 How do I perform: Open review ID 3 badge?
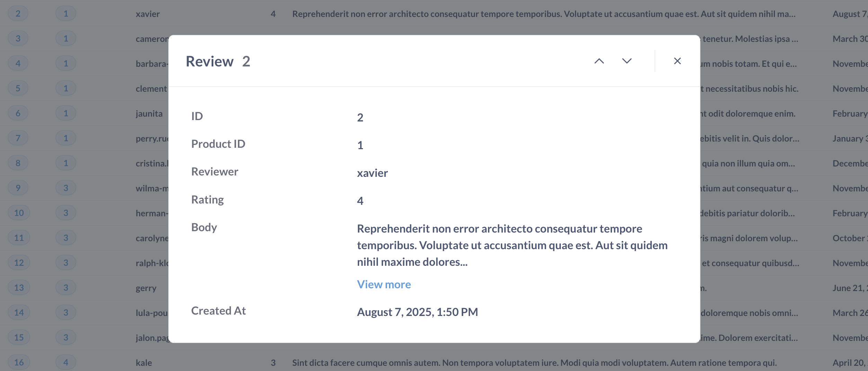click(x=18, y=38)
